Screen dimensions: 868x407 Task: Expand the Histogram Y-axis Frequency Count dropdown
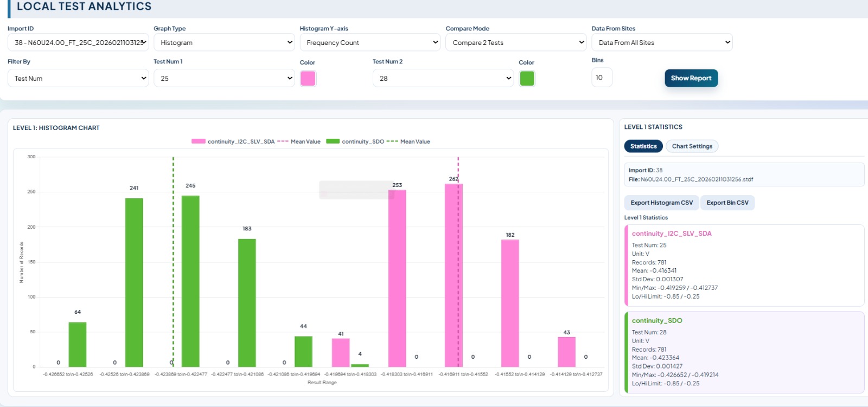point(370,42)
